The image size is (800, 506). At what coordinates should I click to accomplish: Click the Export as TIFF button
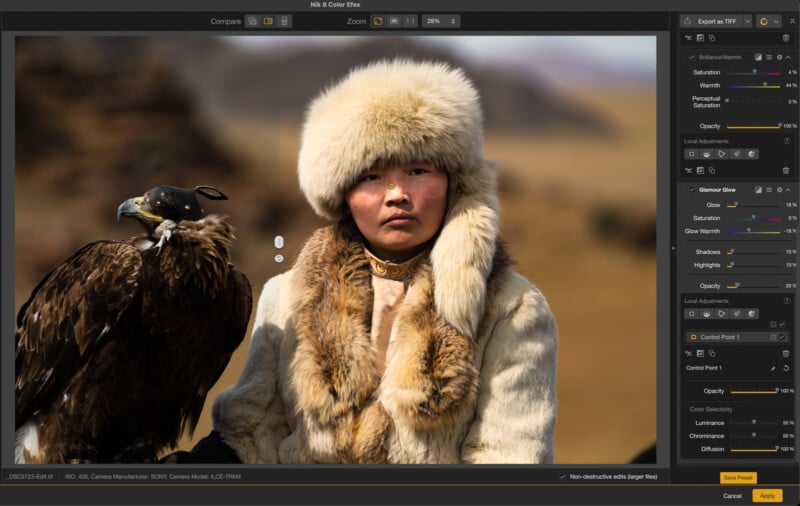click(x=710, y=21)
